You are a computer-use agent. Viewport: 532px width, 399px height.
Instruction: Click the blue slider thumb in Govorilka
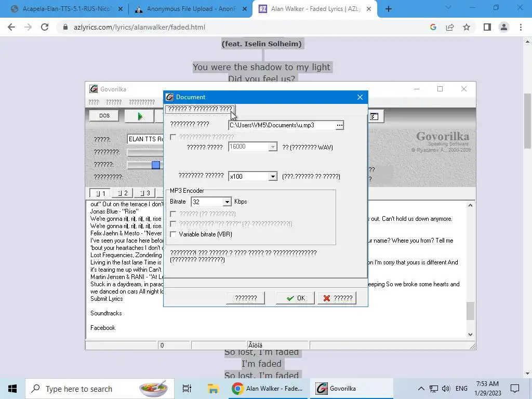[x=156, y=165]
